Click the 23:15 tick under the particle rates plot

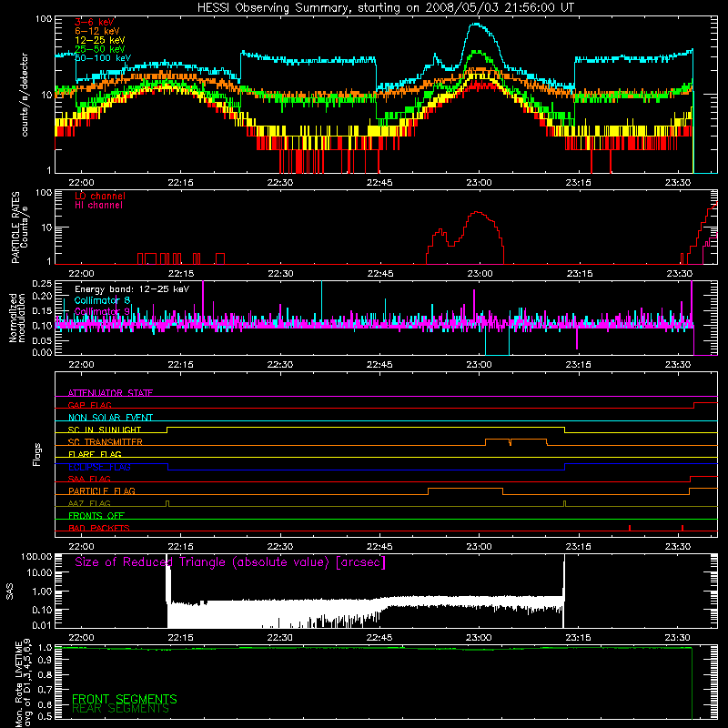click(x=579, y=274)
